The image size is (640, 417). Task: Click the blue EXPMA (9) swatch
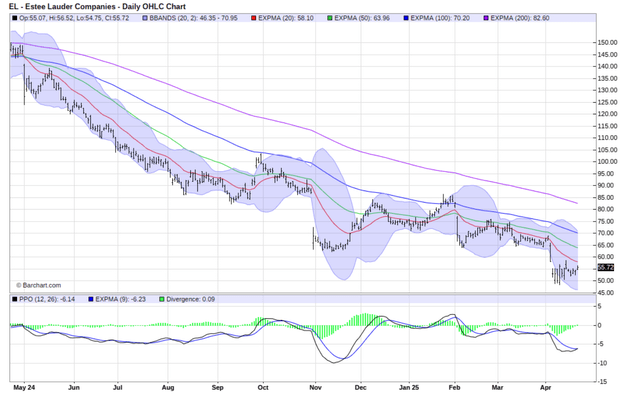point(91,299)
